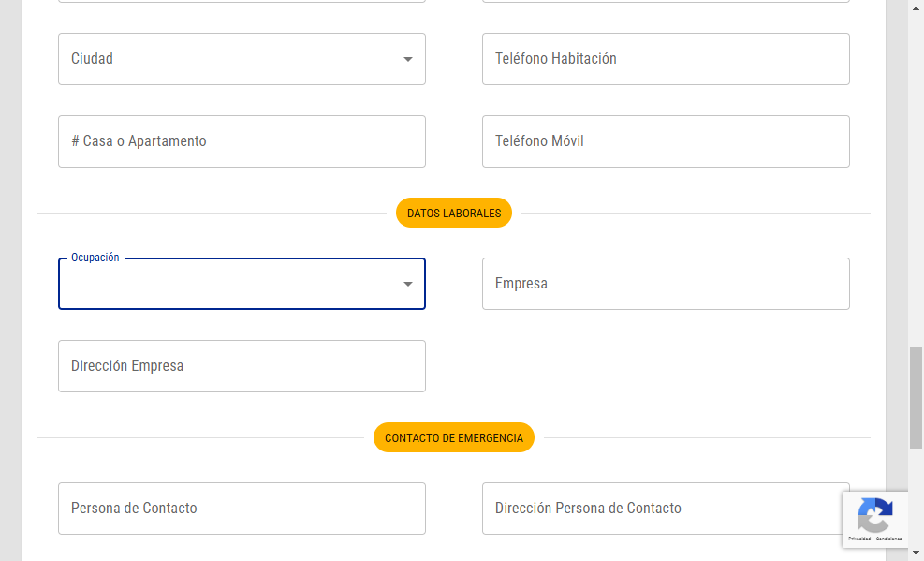This screenshot has height=561, width=924.
Task: Open the reCAPTCHA Condiciones link
Action: 888,539
